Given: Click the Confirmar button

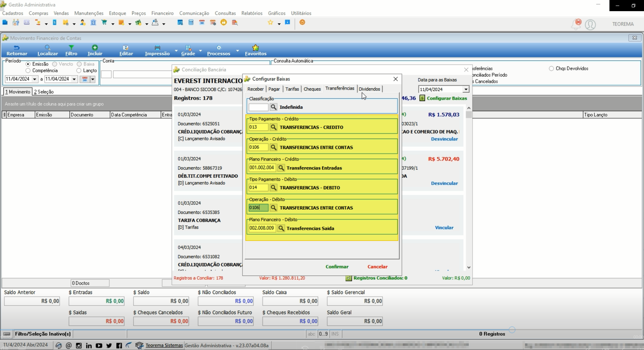Looking at the screenshot, I should (x=337, y=267).
